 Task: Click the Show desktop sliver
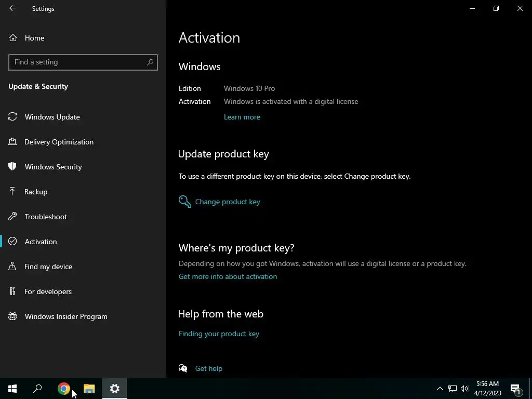tap(530, 389)
